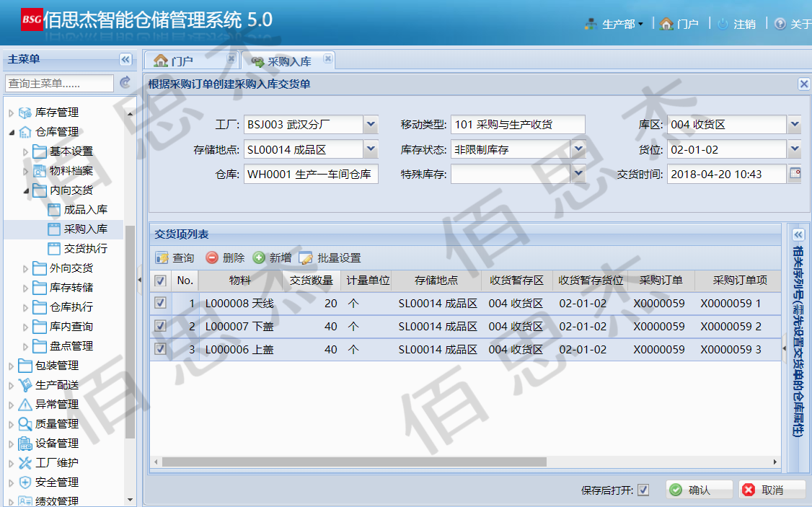Open the 特殊库存 dropdown

click(578, 174)
